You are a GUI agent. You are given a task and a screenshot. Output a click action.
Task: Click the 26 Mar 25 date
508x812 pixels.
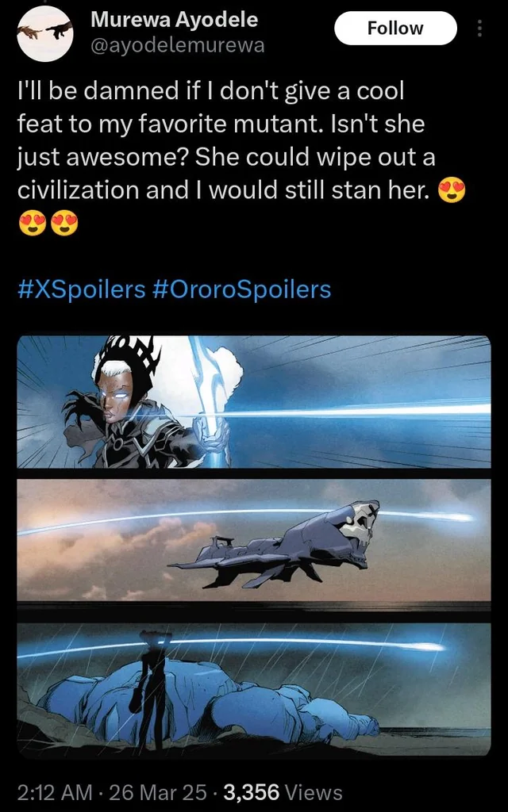(158, 792)
